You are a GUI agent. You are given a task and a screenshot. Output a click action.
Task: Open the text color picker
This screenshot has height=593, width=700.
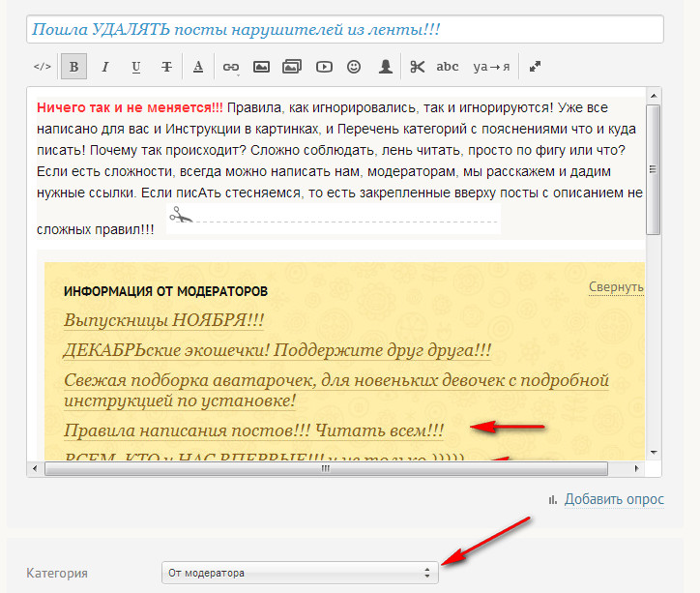198,67
